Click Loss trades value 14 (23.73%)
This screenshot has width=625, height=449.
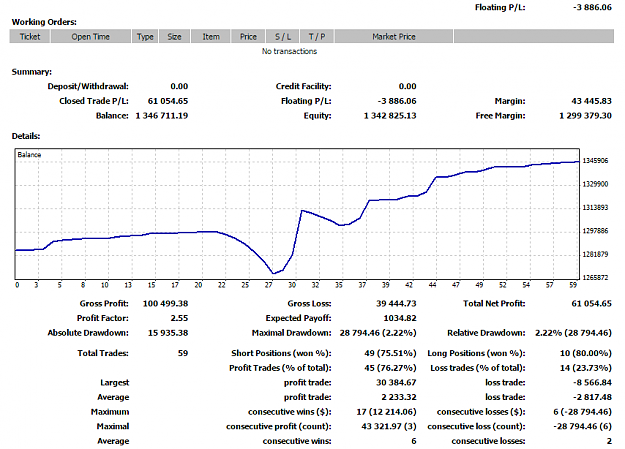[x=586, y=368]
